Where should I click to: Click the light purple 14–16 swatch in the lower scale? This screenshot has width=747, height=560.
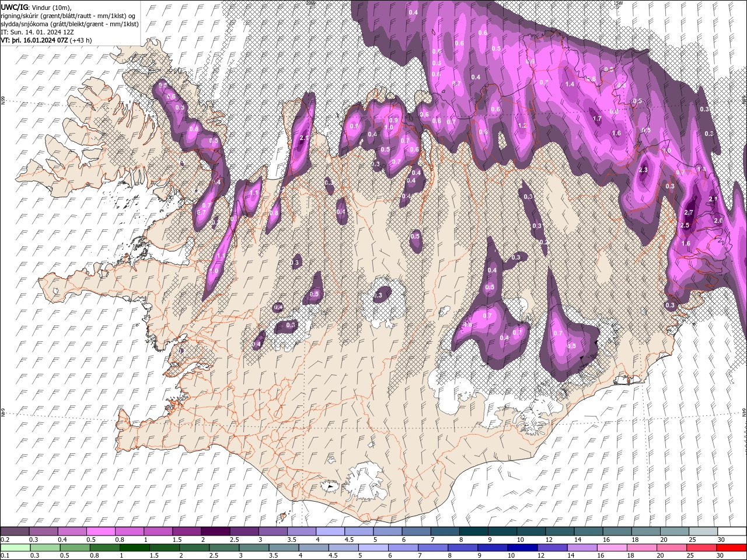[x=582, y=547]
